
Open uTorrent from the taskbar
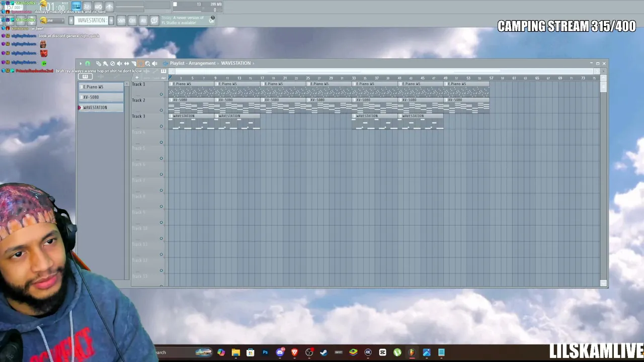pos(397,352)
